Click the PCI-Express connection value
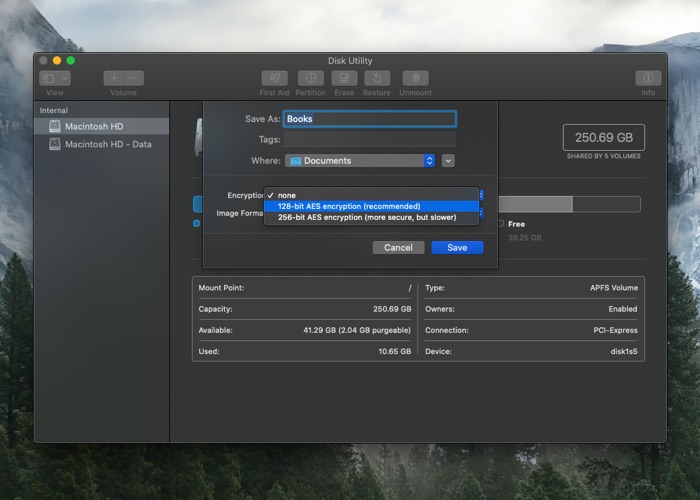 pos(615,330)
